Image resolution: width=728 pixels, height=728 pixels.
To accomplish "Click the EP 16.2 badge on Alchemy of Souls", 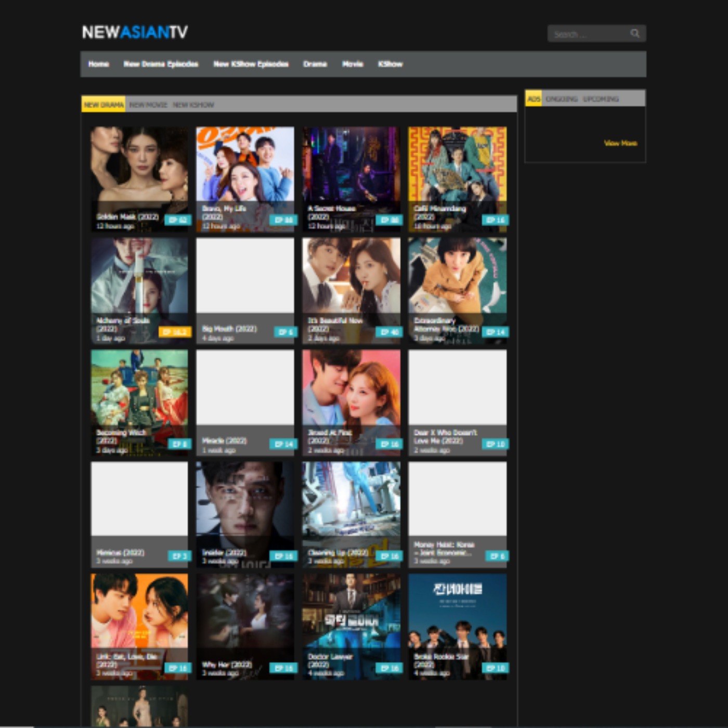I will 175,332.
